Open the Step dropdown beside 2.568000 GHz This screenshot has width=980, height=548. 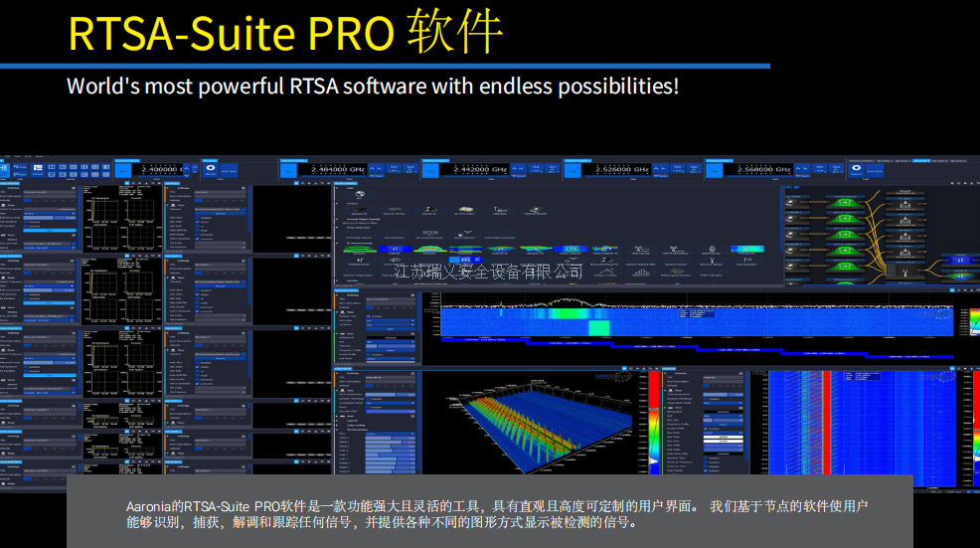[x=819, y=168]
